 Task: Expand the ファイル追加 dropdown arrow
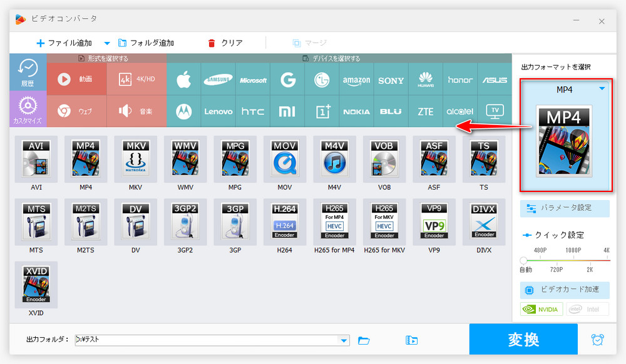(106, 43)
